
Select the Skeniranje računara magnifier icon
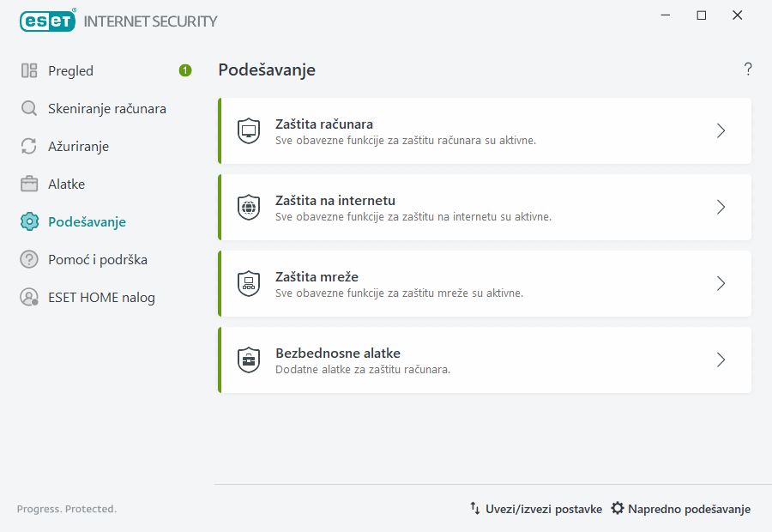pyautogui.click(x=28, y=108)
